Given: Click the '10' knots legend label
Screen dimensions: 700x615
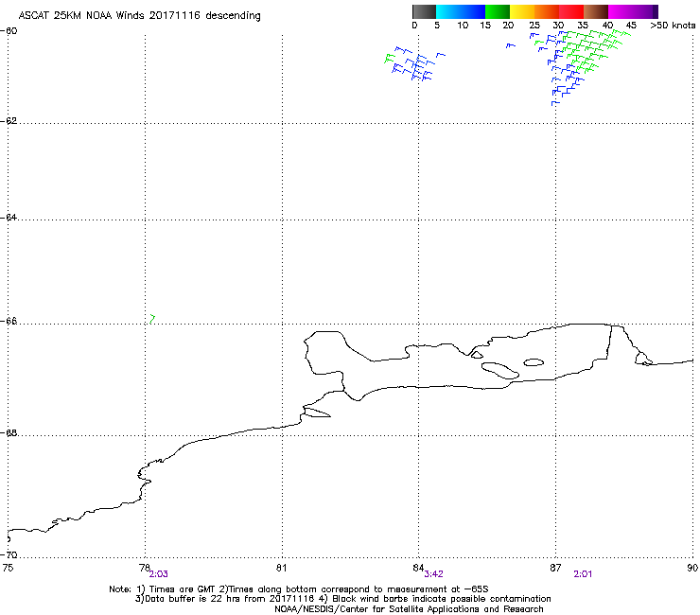Looking at the screenshot, I should coord(463,26).
